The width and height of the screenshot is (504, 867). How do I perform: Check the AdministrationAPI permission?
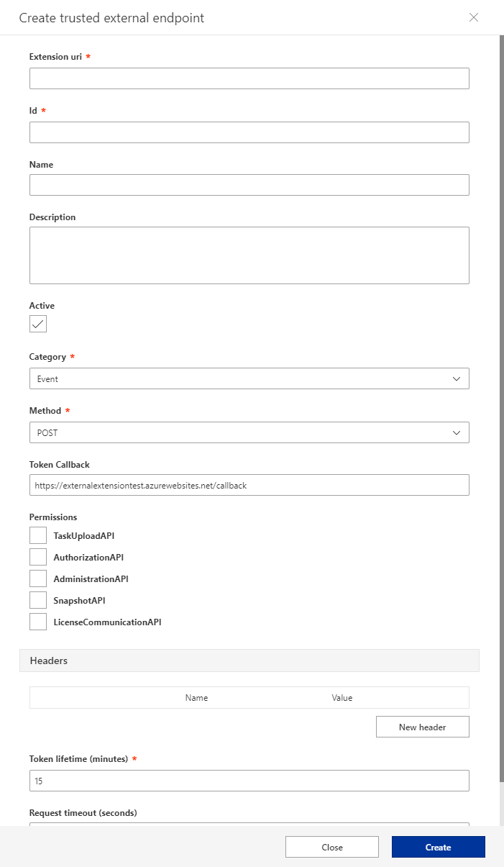tap(38, 578)
